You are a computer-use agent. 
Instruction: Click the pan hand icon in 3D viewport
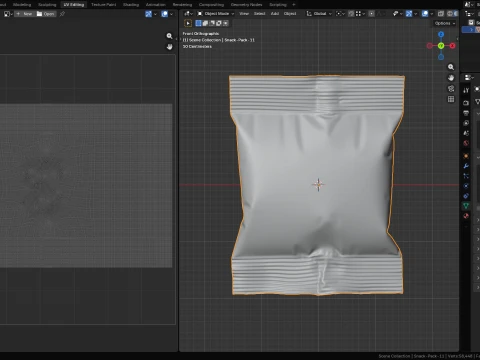click(451, 78)
